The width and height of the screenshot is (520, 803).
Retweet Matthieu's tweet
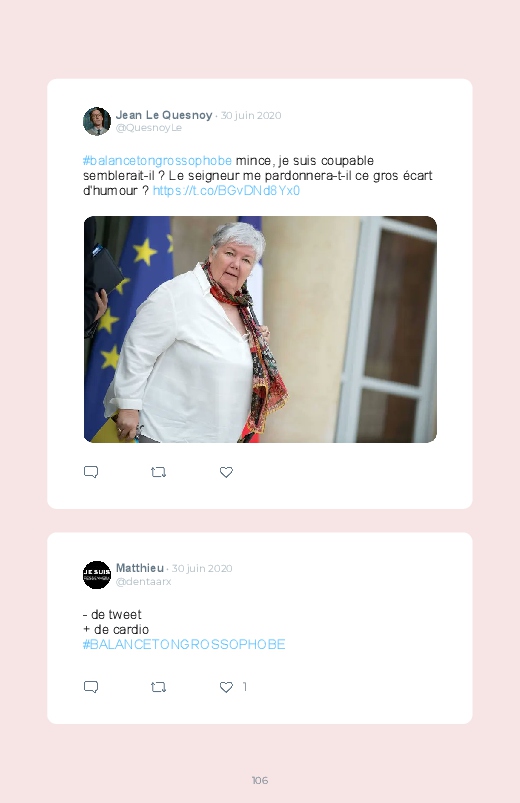158,687
